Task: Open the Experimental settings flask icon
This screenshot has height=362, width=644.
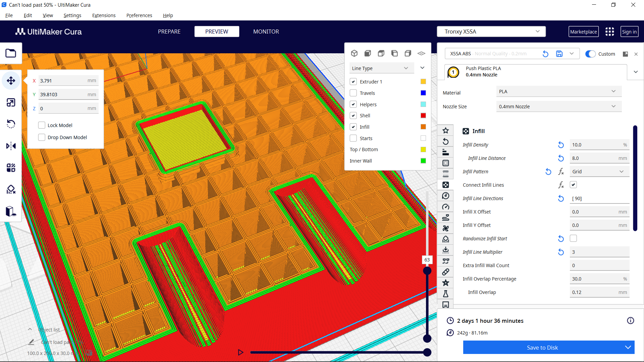Action: click(446, 293)
